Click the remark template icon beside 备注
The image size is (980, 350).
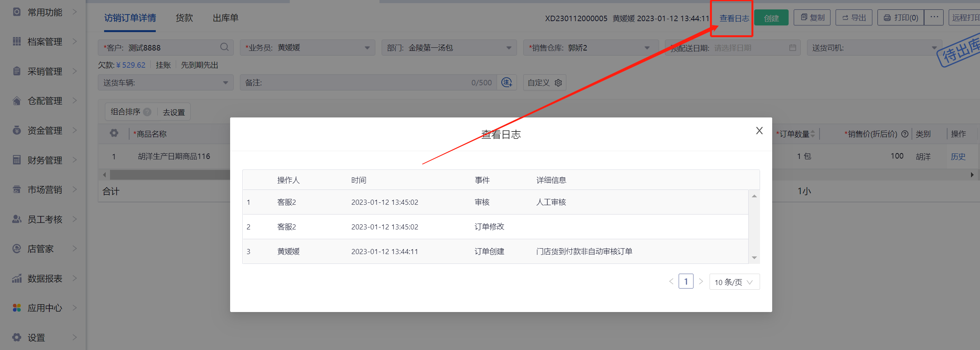507,83
